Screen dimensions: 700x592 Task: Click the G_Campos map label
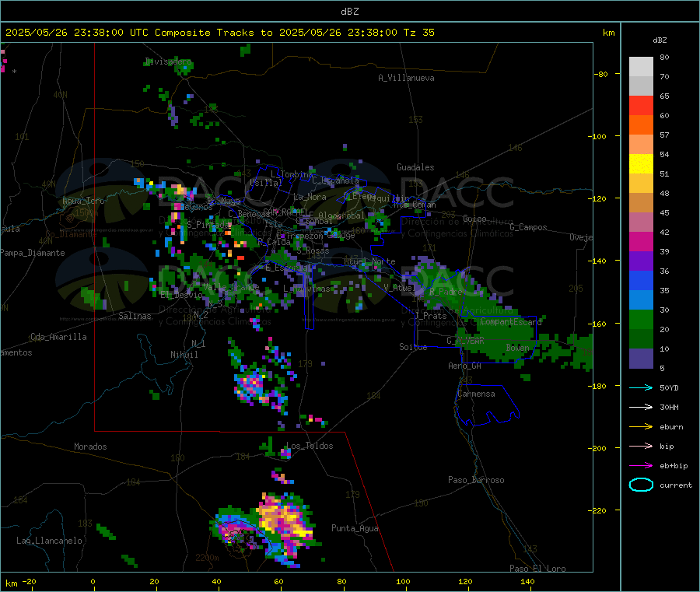(x=528, y=227)
